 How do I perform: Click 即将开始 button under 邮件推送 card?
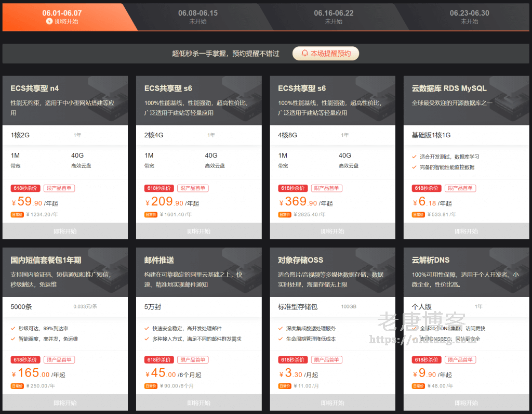coord(198,403)
